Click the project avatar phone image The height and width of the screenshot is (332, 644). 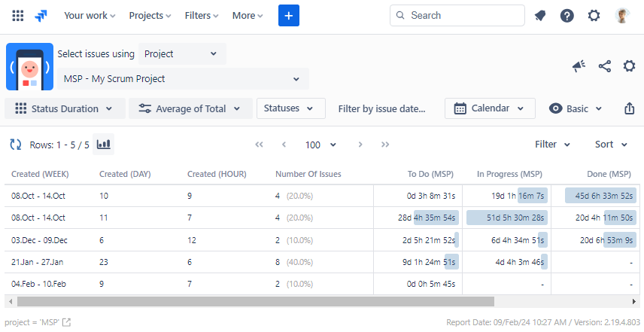click(29, 66)
